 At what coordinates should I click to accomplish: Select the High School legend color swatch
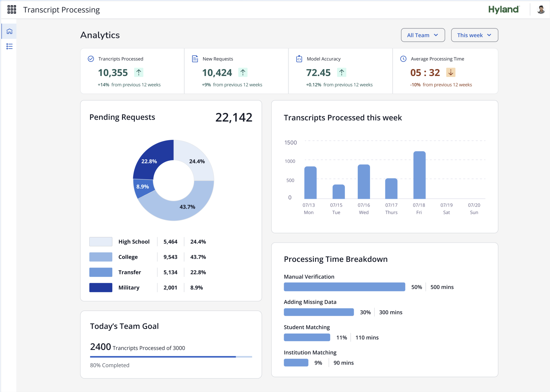pyautogui.click(x=101, y=242)
